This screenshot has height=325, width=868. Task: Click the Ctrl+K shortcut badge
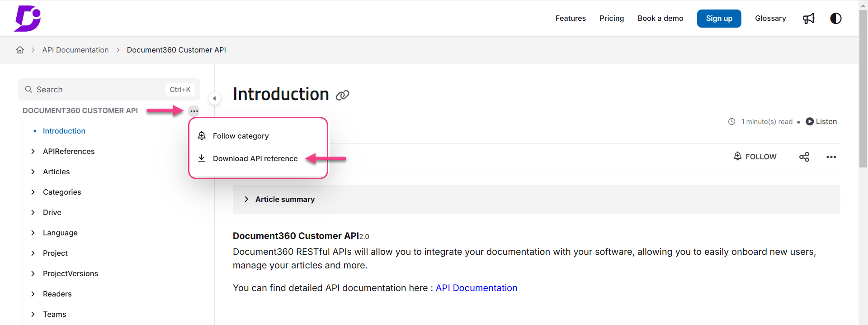(180, 89)
